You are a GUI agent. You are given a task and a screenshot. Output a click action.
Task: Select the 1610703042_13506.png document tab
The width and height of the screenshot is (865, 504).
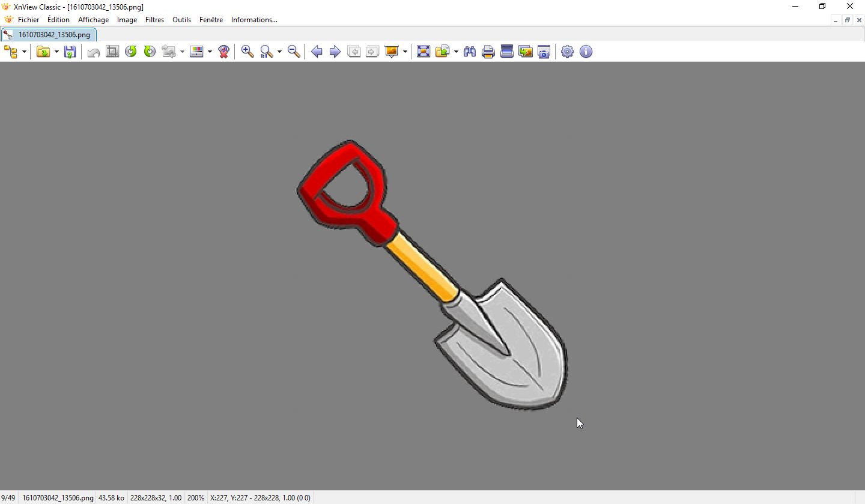tap(49, 34)
